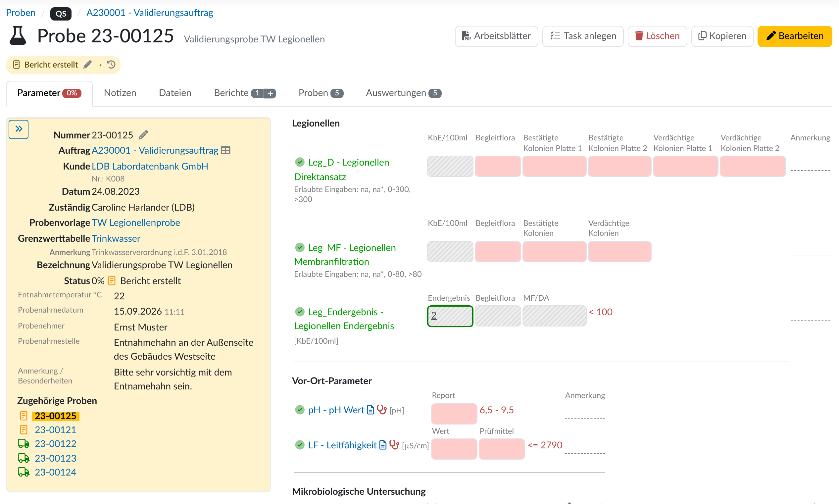Open the Trinkwasser limit table link
This screenshot has width=839, height=504.
(116, 238)
